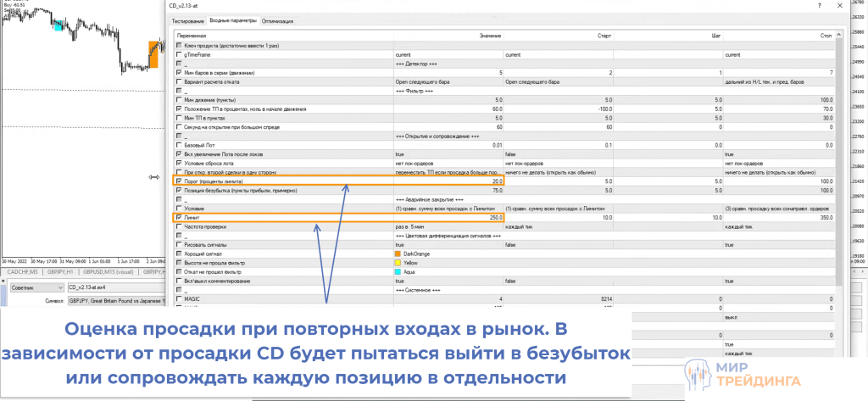The image size is (868, 401).
Task: Select the GBPUSD,M15 (visual) chart tab
Action: tap(108, 272)
